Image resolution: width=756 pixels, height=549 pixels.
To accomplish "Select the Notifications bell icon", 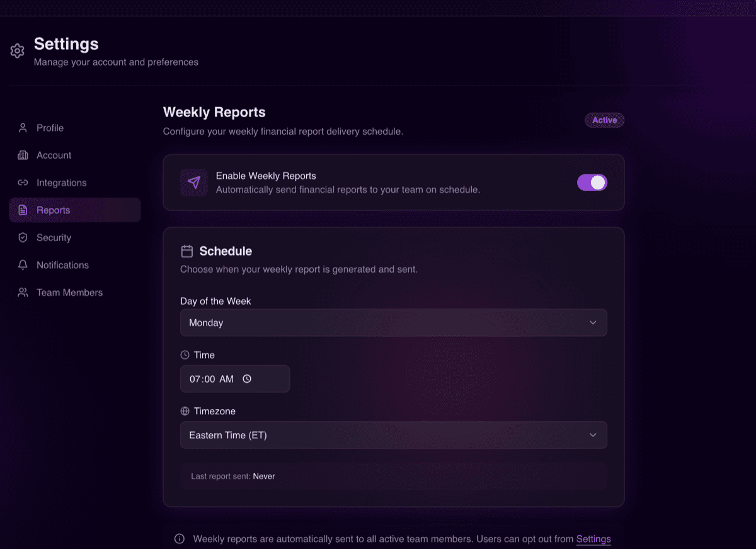I will [x=22, y=265].
